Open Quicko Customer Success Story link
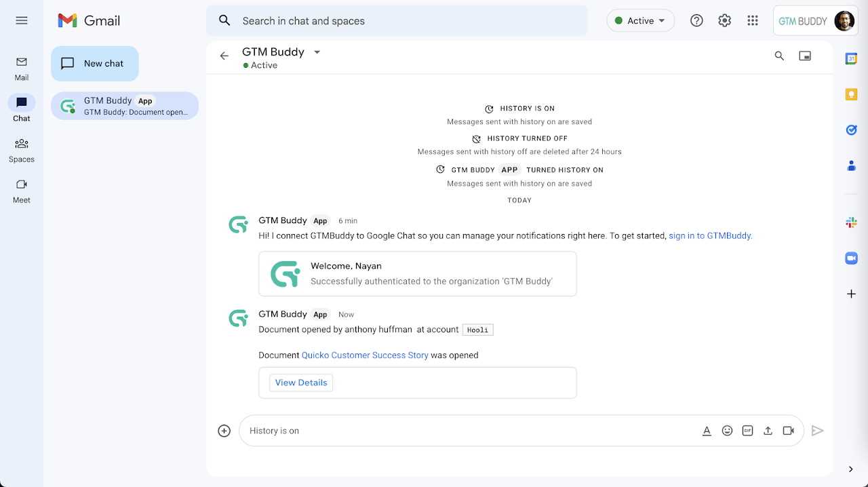The image size is (868, 487). coord(365,355)
